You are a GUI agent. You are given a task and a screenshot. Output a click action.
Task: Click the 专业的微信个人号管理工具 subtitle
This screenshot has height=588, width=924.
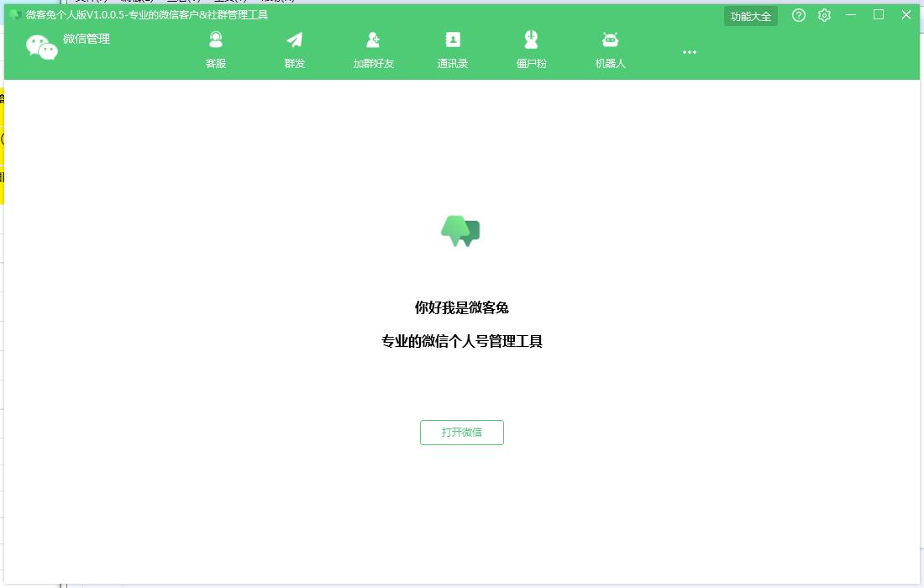pos(462,341)
